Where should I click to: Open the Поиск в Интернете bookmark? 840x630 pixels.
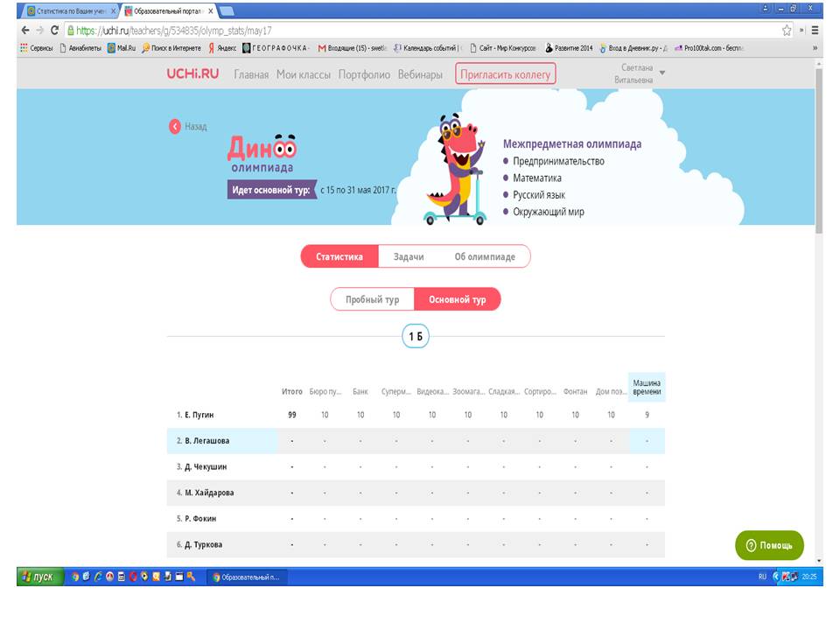[x=171, y=47]
